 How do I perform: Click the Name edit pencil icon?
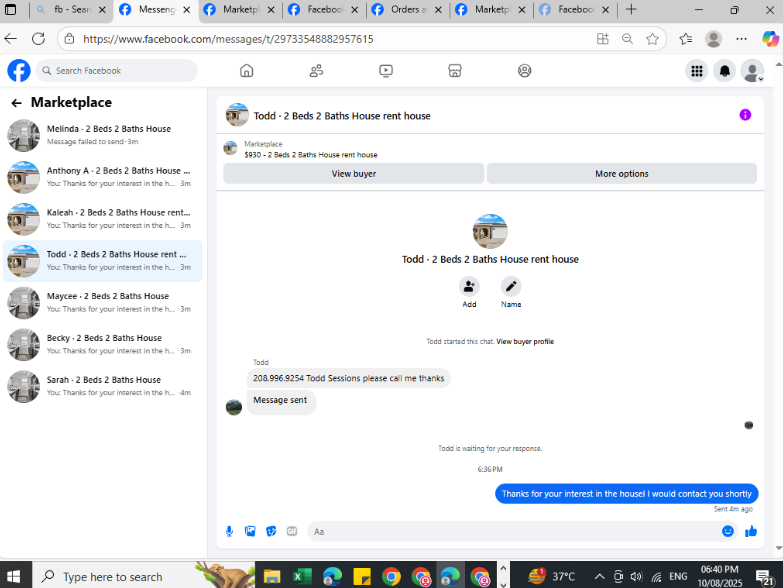coord(511,287)
